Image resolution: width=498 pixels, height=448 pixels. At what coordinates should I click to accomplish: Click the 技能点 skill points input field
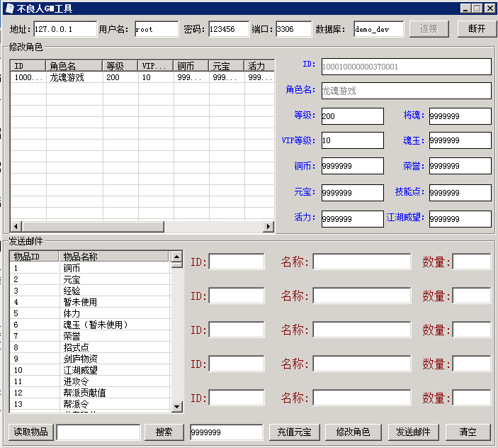pyautogui.click(x=459, y=193)
